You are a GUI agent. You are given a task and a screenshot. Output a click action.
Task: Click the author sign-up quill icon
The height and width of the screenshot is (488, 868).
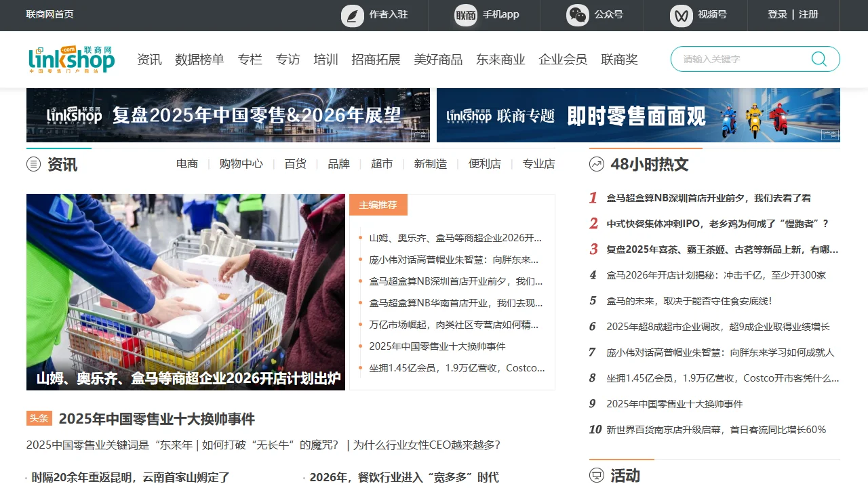353,15
